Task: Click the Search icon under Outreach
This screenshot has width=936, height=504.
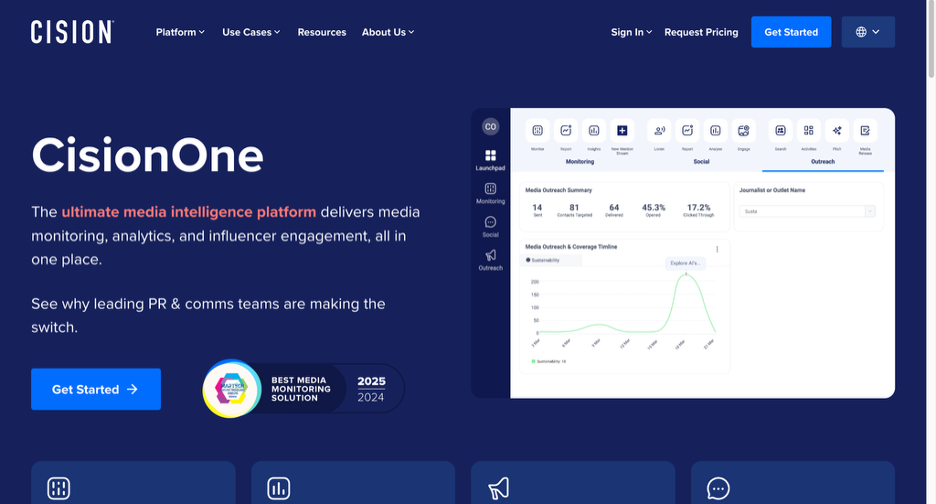Action: [x=780, y=130]
